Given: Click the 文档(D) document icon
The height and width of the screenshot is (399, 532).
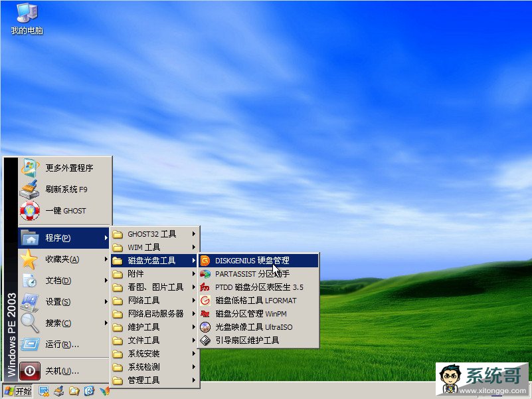Looking at the screenshot, I should pyautogui.click(x=30, y=281).
